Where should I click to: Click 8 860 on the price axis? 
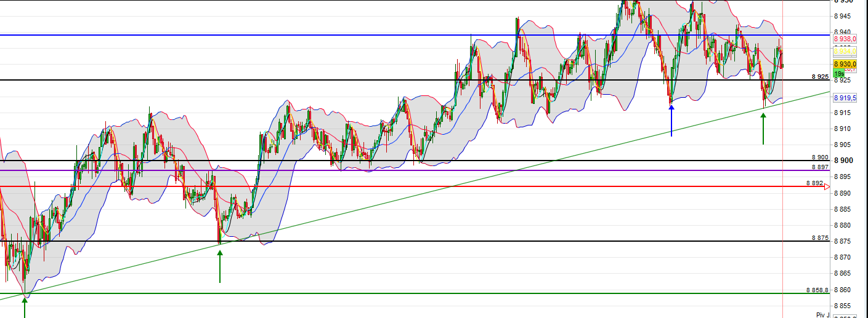click(843, 290)
